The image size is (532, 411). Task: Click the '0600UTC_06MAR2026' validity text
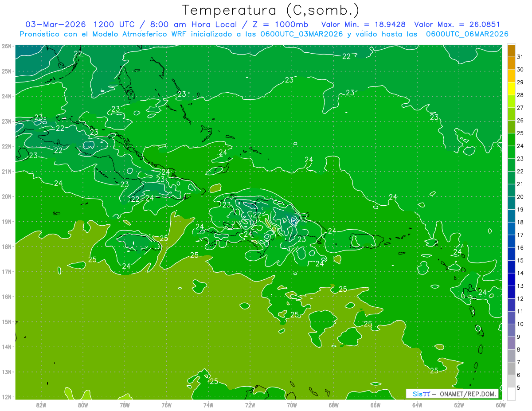pyautogui.click(x=467, y=34)
